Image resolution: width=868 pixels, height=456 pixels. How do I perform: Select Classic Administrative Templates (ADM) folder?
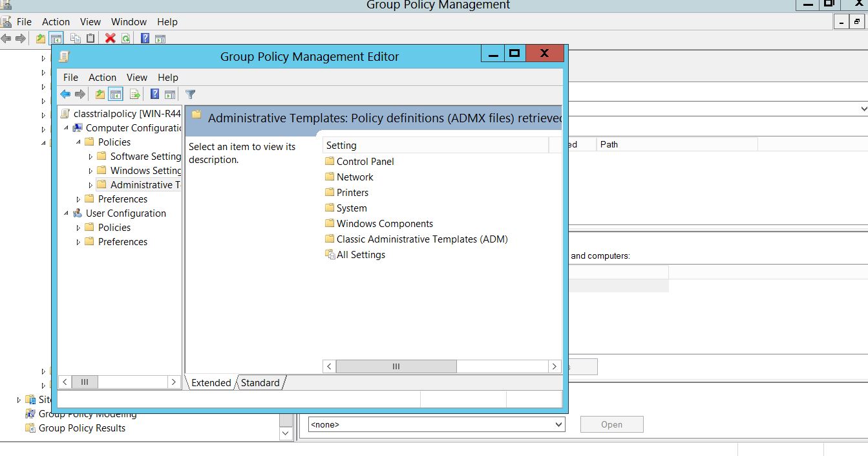417,239
